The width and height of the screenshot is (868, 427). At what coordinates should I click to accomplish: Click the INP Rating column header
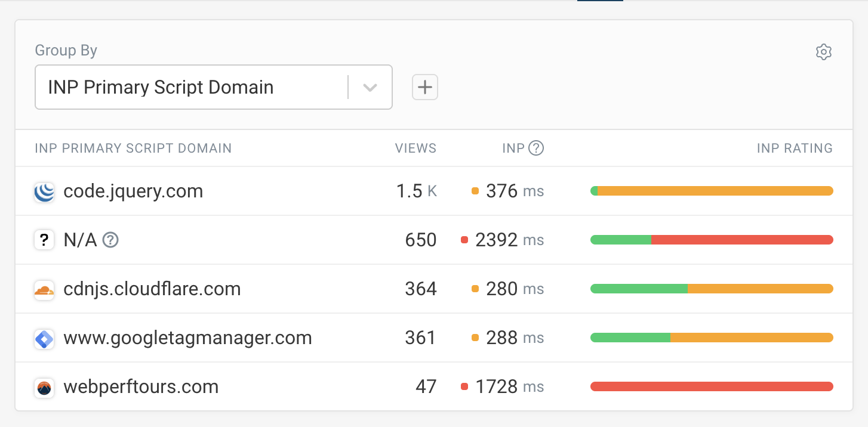[x=795, y=148]
